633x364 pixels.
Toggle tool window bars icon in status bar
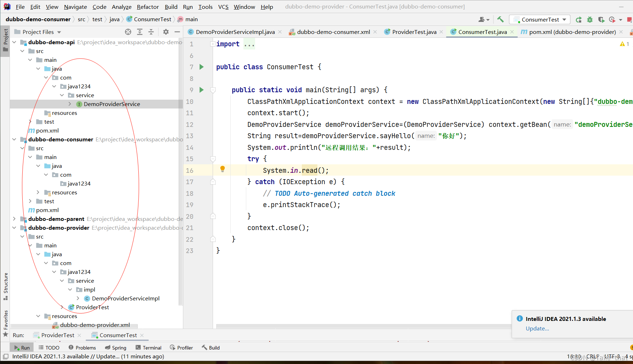6,357
